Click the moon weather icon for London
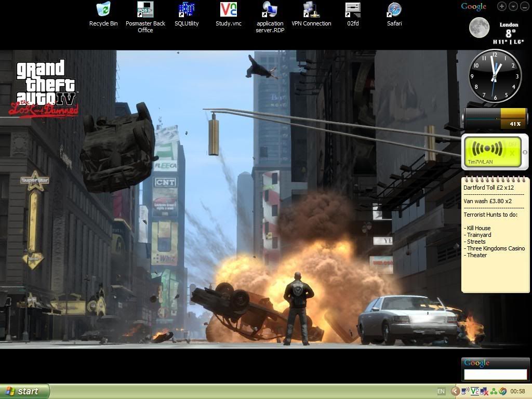This screenshot has height=399, width=532. point(479,28)
